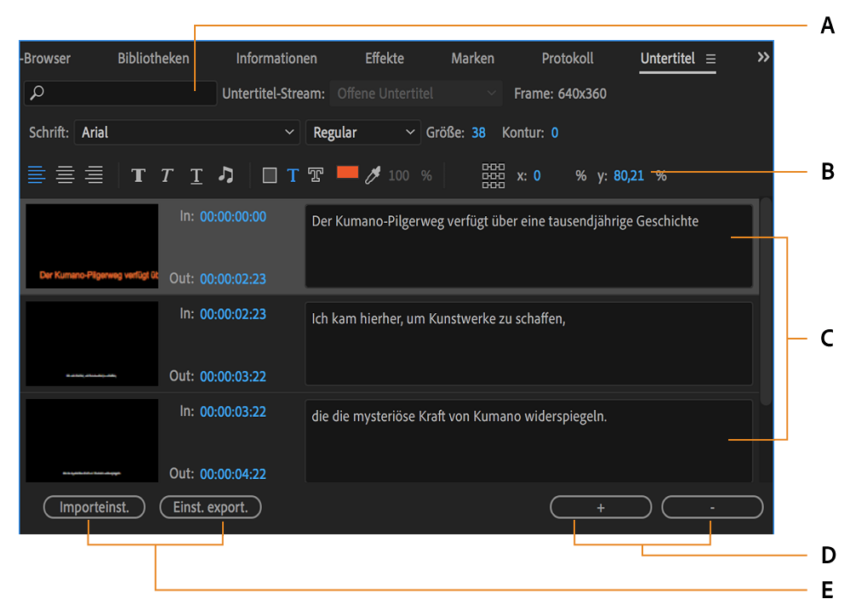Screen dimensions: 867x616
Task: Toggle bold formatting for the caption text
Action: [x=139, y=175]
